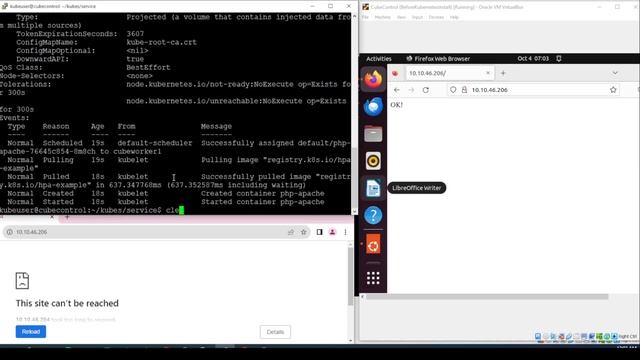Screen dimensions: 640x360
Task: Open VirtualBox File menu
Action: point(365,17)
